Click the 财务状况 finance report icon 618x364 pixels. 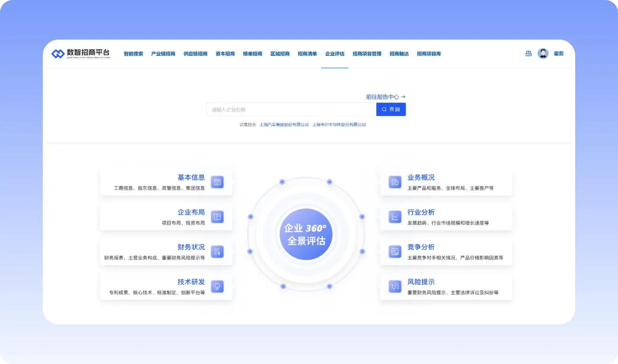(x=217, y=252)
